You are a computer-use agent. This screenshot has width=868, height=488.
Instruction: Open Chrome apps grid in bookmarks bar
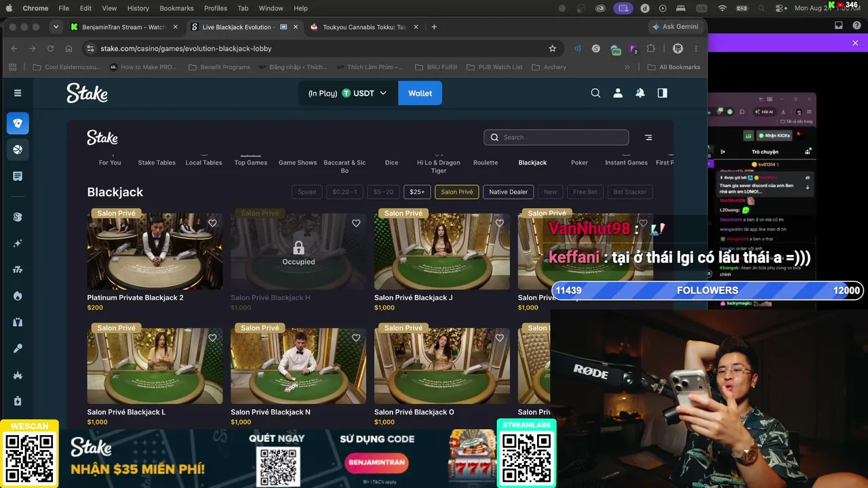[x=13, y=67]
